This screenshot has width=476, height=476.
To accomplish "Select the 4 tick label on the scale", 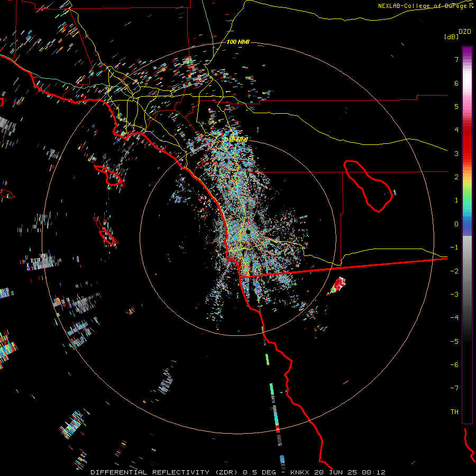I will point(456,130).
